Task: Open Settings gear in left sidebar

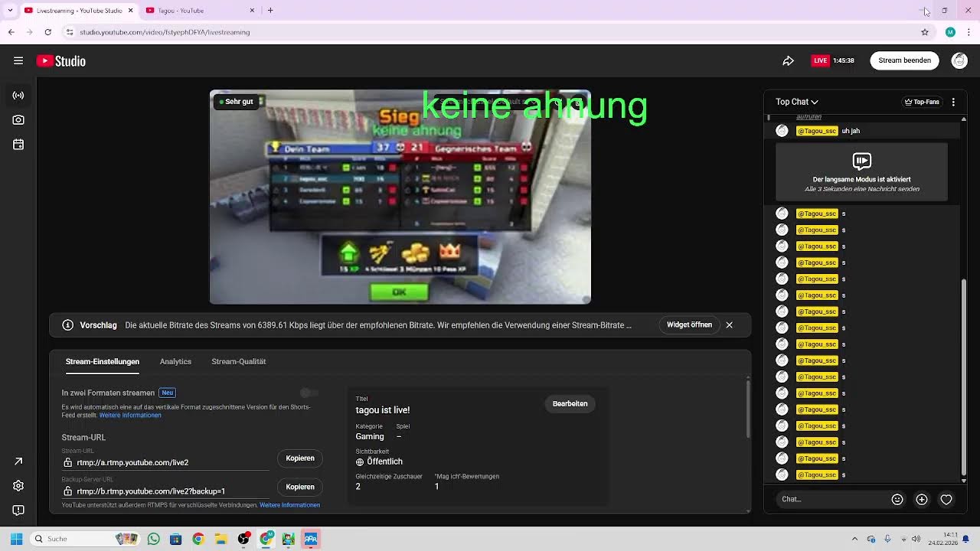Action: [x=18, y=486]
